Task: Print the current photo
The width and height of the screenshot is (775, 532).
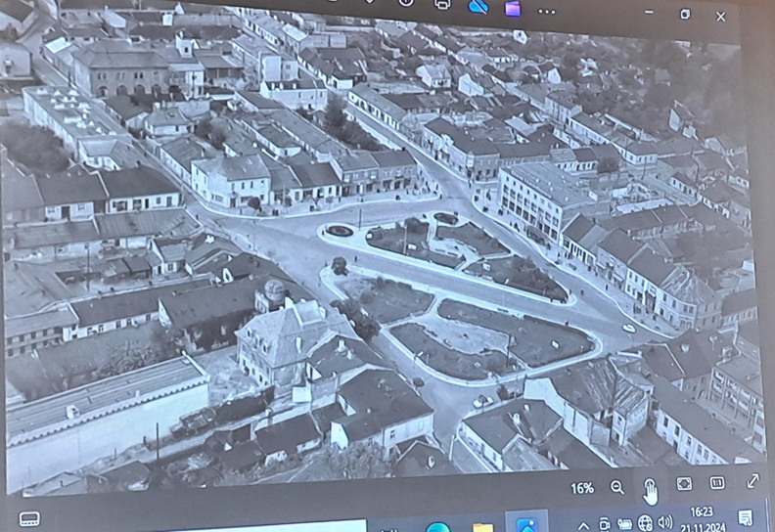Action: [x=442, y=5]
